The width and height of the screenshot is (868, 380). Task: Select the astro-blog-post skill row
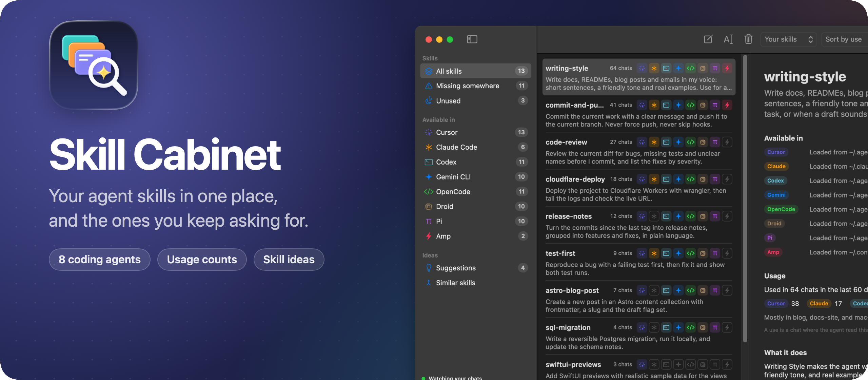(x=639, y=299)
